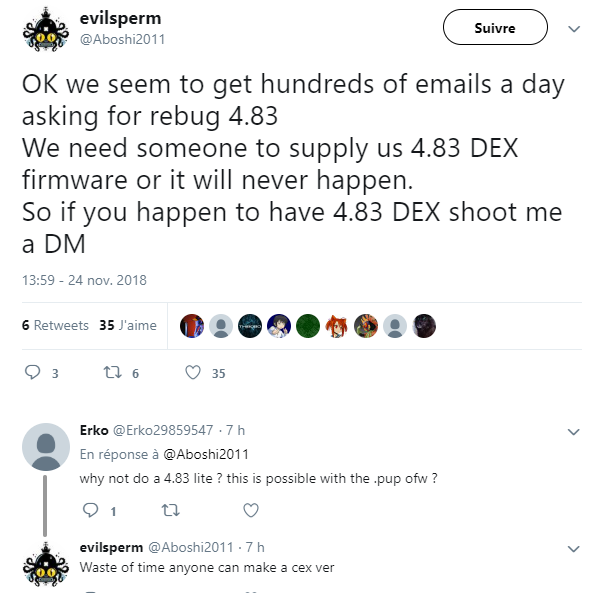Like Erko's reply with heart icon
This screenshot has width=593, height=593.
[x=251, y=510]
